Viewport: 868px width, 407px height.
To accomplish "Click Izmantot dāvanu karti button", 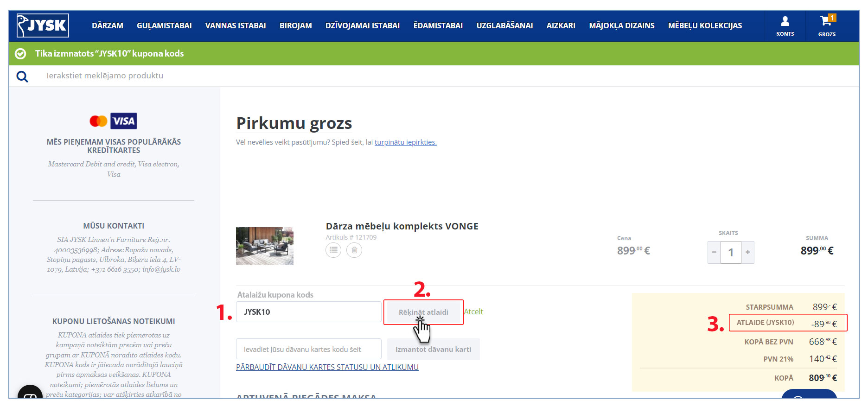I will click(433, 349).
